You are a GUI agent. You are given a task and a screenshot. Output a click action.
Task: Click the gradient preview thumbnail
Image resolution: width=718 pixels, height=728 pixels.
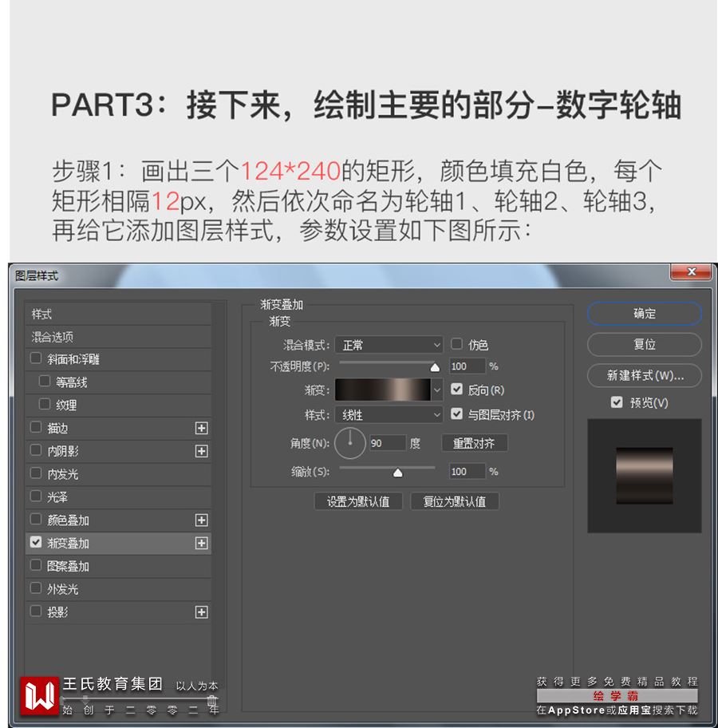(644, 476)
